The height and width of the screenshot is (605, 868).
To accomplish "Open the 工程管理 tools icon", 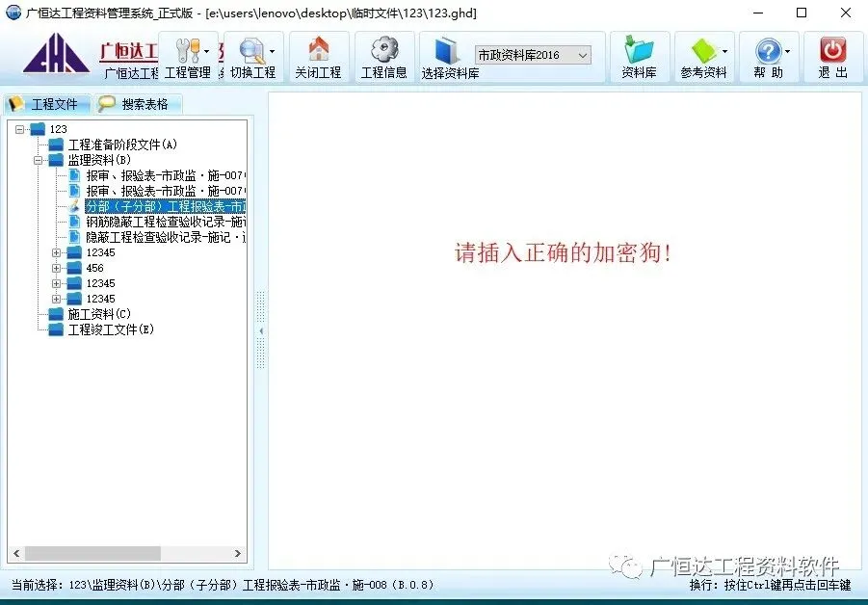I will (187, 50).
